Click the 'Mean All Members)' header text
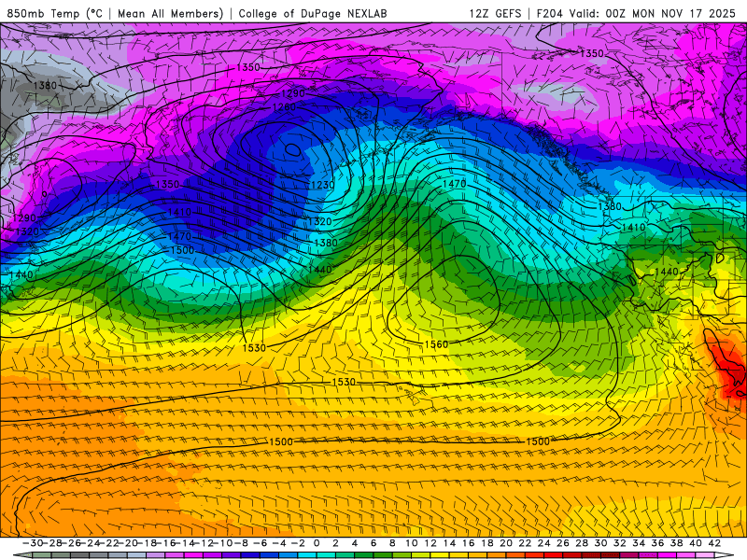 171,13
